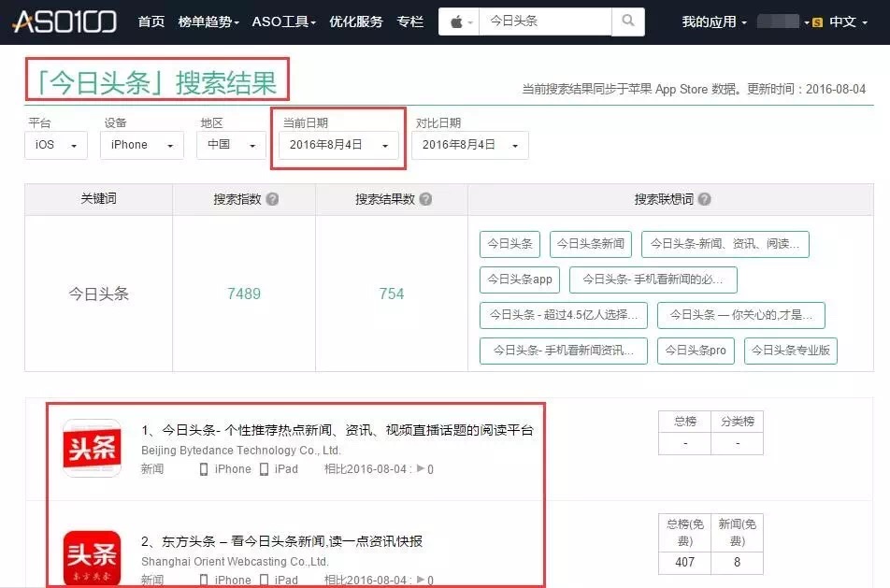
Task: Click the search result count 754
Action: click(392, 294)
